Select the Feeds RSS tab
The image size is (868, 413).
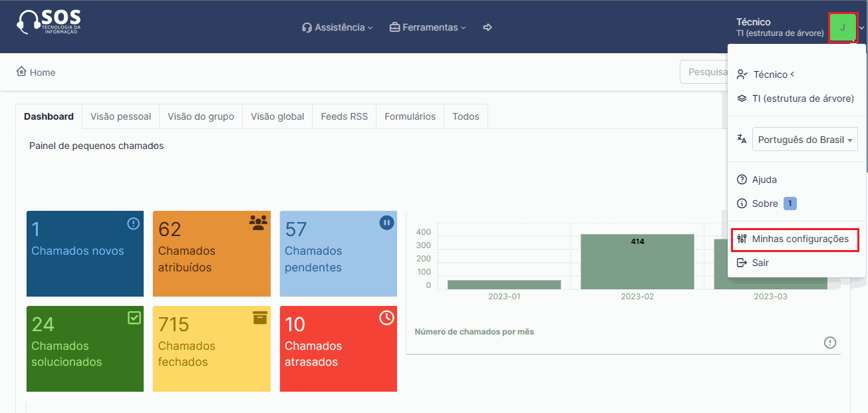point(344,116)
